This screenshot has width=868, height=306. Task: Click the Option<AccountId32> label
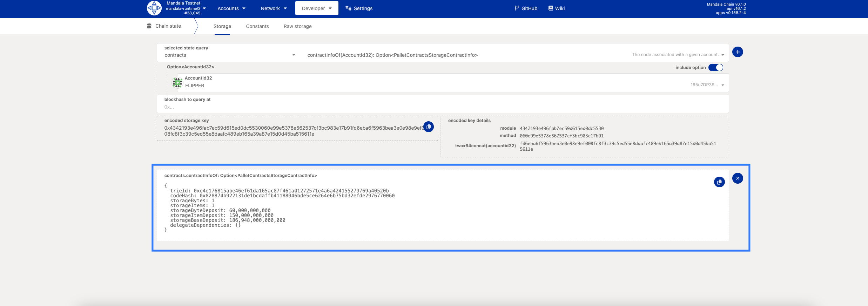(x=190, y=67)
